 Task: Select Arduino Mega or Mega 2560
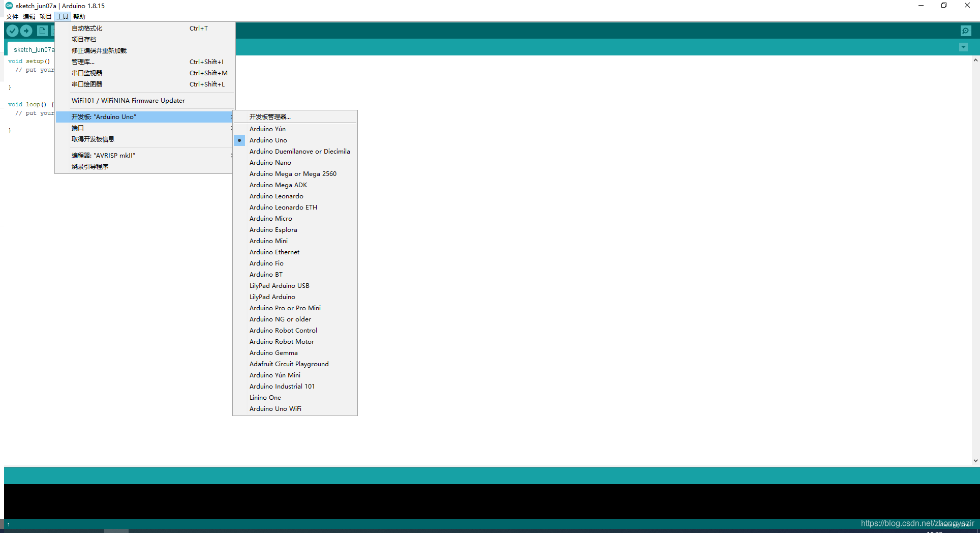point(295,173)
